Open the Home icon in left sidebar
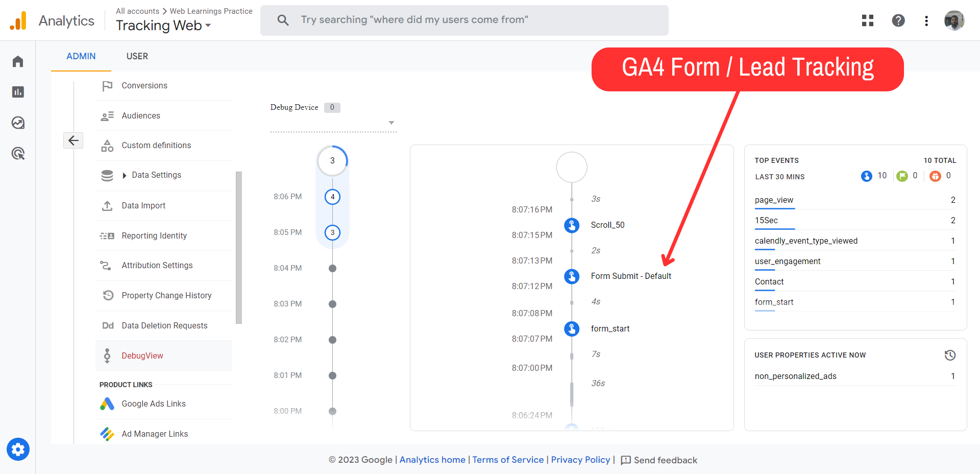The width and height of the screenshot is (980, 474). point(18,61)
